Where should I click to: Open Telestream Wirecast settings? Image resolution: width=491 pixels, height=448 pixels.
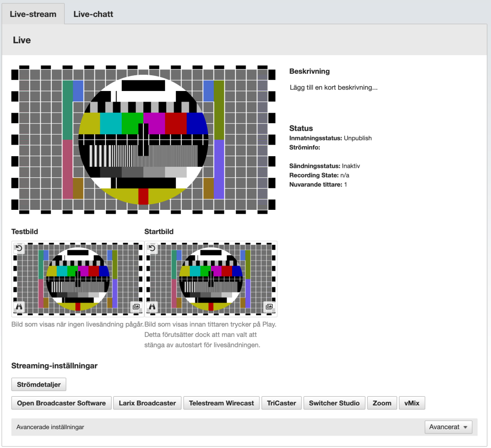222,403
